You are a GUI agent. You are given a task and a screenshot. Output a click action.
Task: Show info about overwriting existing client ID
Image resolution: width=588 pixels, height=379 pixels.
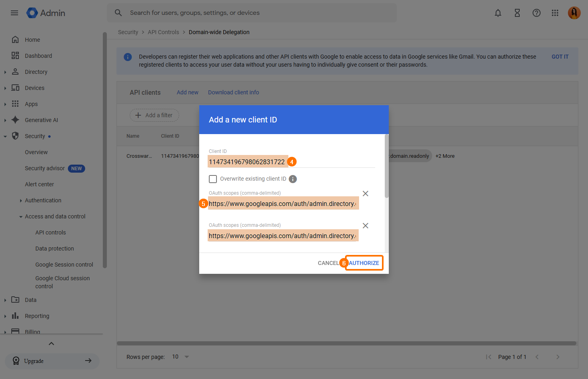(293, 179)
